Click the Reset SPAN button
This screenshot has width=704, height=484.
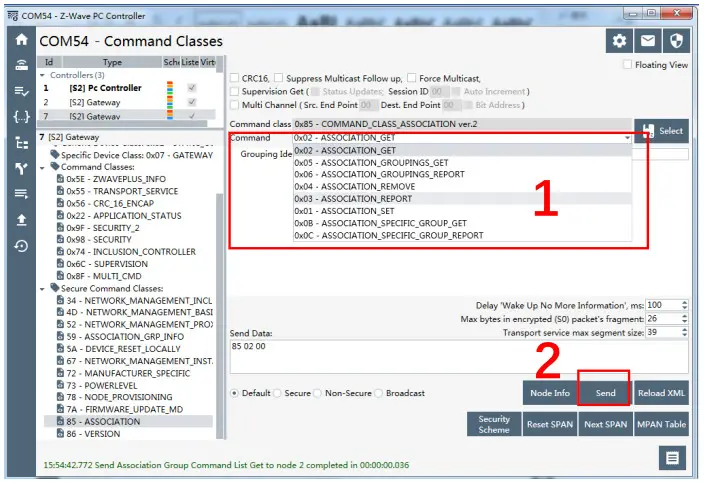(x=550, y=424)
